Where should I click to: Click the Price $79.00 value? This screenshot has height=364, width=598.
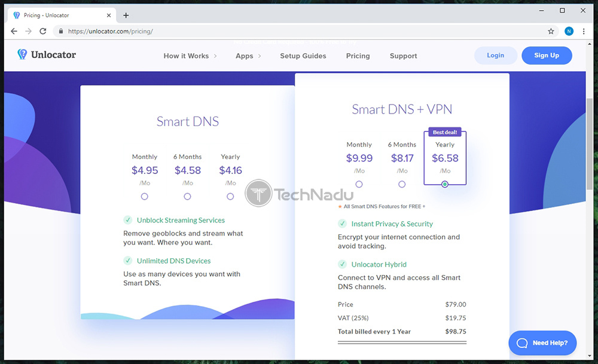[x=455, y=304]
